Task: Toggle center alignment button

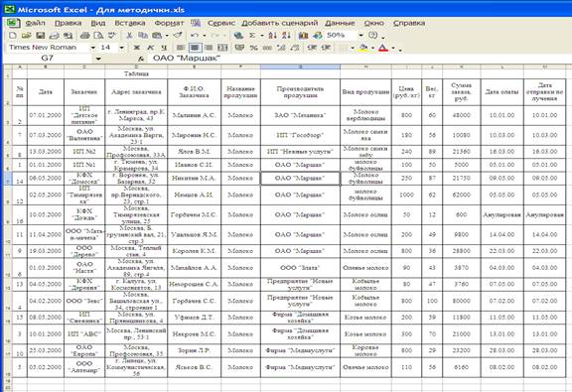Action: click(195, 48)
